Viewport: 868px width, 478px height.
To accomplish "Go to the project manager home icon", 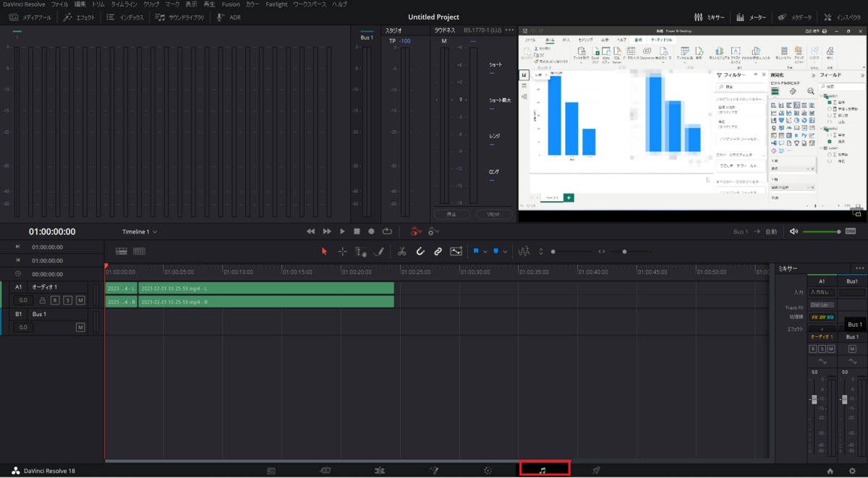I will [830, 471].
